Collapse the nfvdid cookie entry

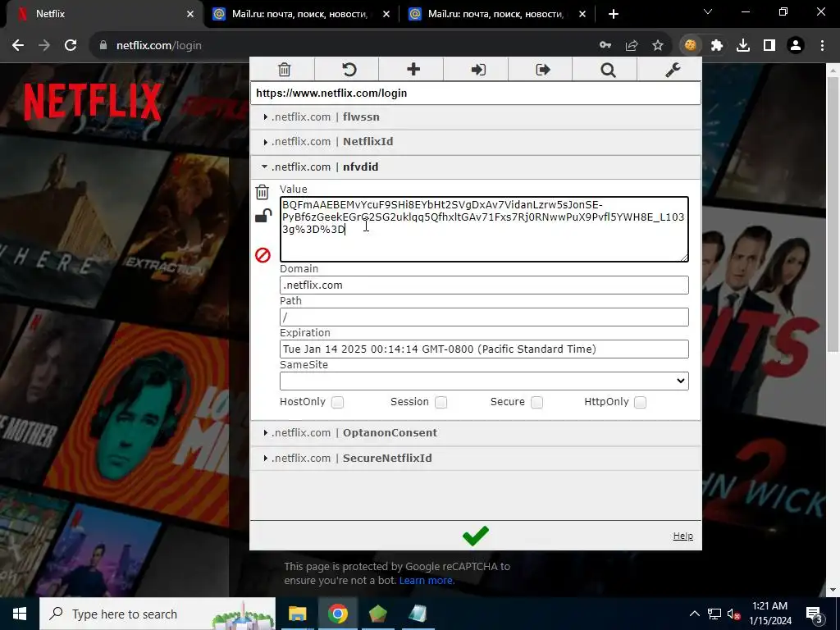click(475, 167)
